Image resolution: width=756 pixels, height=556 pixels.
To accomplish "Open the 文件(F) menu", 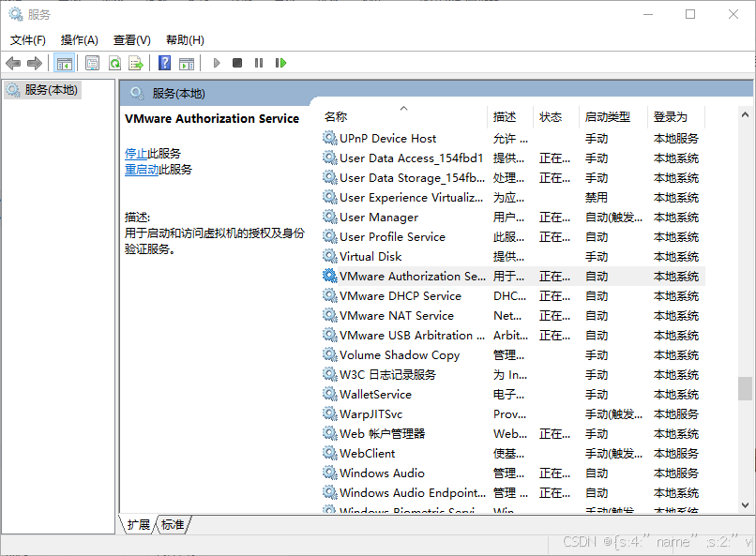I will coord(28,40).
